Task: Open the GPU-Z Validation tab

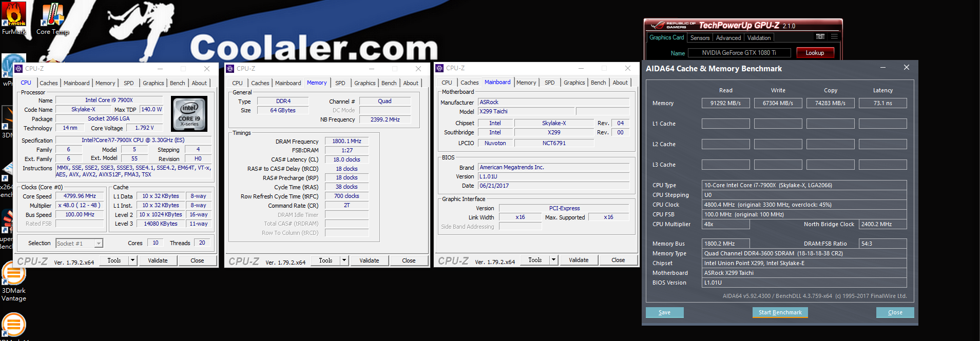Action: (759, 38)
